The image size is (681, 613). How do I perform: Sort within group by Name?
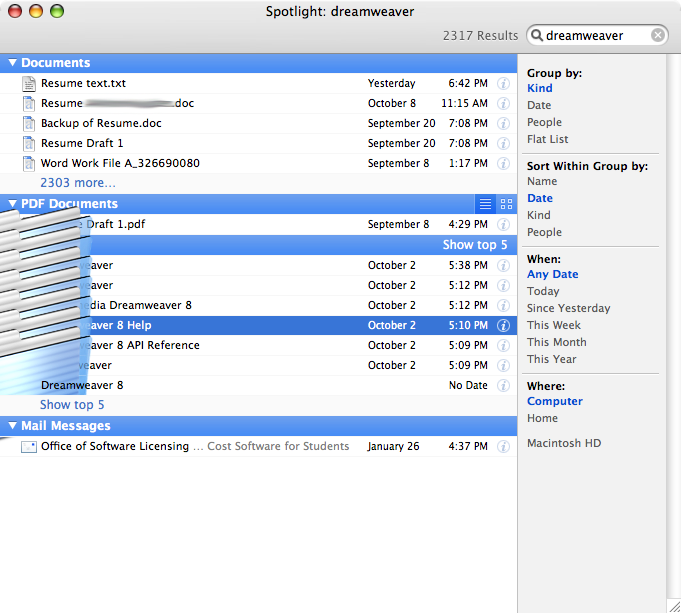click(x=542, y=181)
